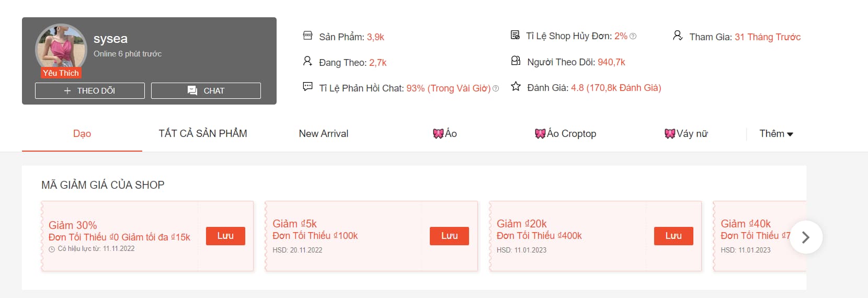
Task: Expand the Thêm categories dropdown
Action: click(x=776, y=134)
